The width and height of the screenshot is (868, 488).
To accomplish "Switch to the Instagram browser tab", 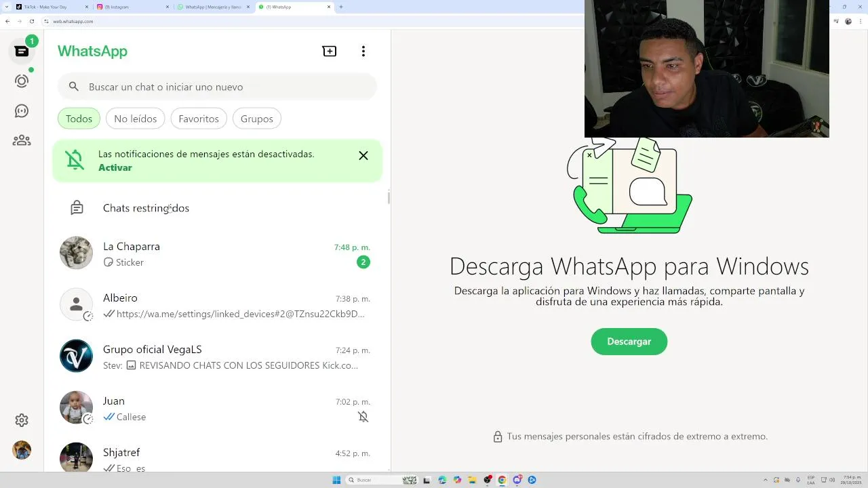I will [133, 7].
